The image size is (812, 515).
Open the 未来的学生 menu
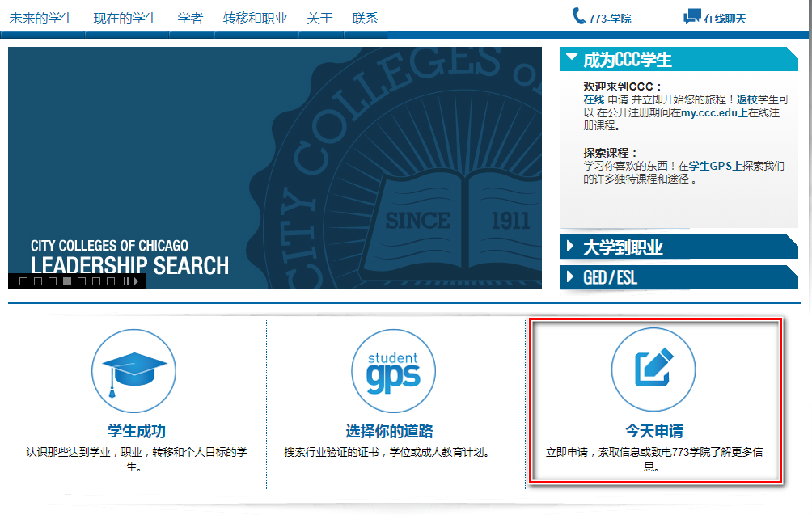pos(41,18)
